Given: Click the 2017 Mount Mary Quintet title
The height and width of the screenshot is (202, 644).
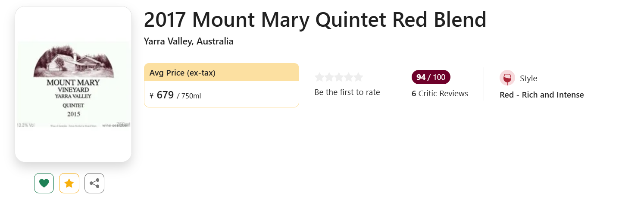Looking at the screenshot, I should [315, 19].
